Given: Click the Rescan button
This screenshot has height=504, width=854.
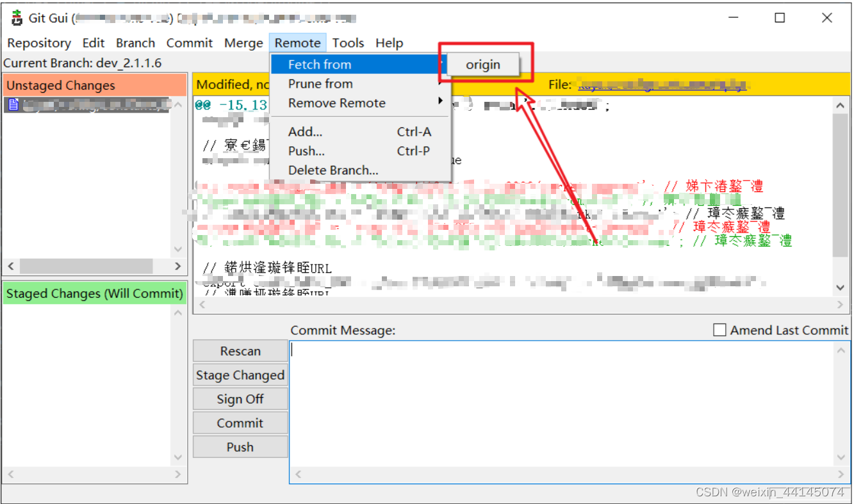Looking at the screenshot, I should coord(240,351).
